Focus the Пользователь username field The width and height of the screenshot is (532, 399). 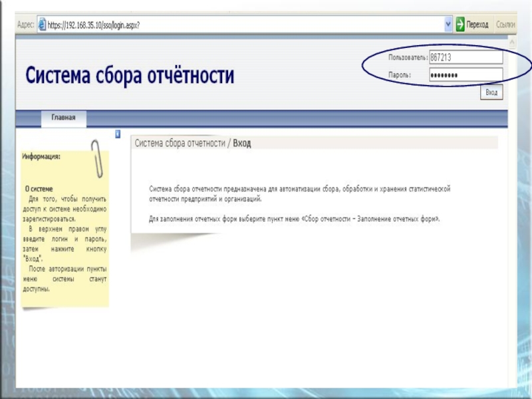465,57
